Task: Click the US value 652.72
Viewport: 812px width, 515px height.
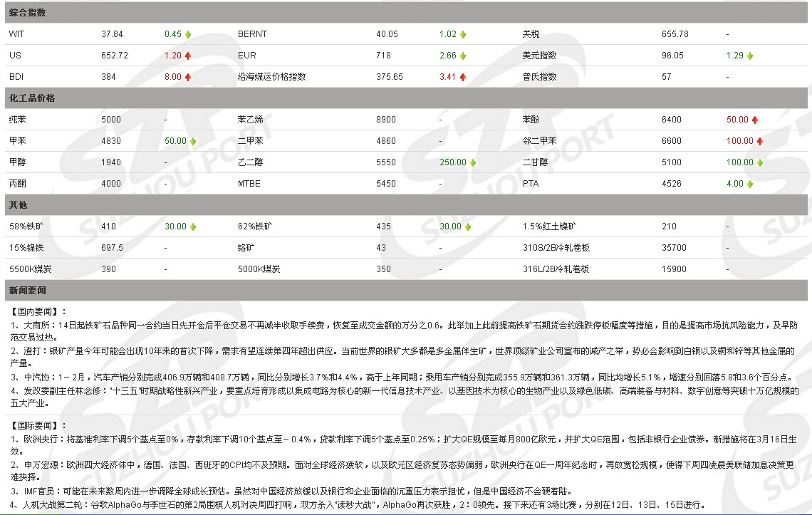Action: [115, 56]
